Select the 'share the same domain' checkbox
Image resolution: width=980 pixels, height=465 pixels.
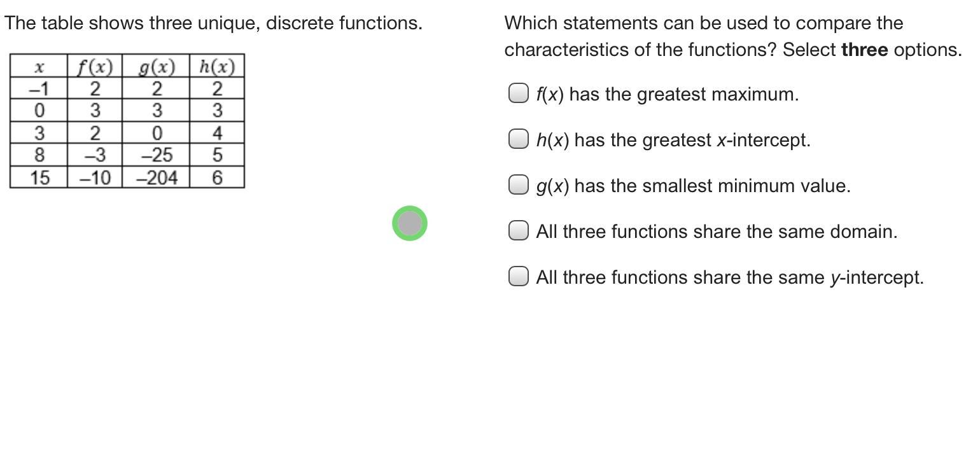click(518, 231)
